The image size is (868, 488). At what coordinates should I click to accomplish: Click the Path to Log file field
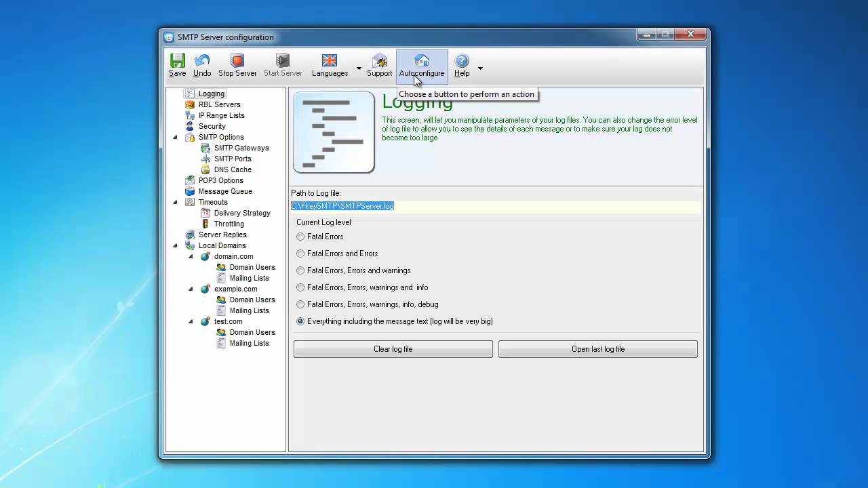[496, 206]
